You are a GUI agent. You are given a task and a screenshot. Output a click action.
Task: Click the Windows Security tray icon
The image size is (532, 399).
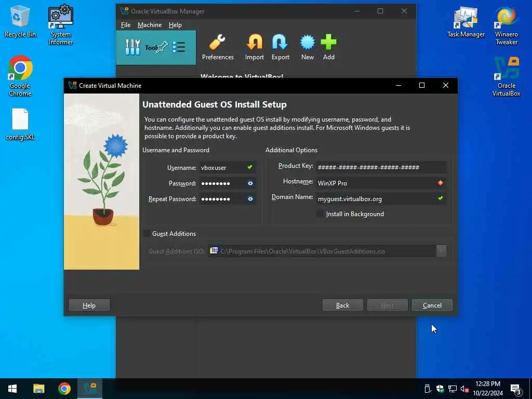(440, 389)
